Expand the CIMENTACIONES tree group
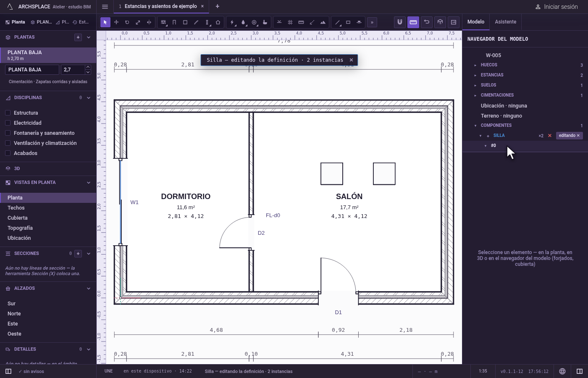The width and height of the screenshot is (588, 378). pyautogui.click(x=475, y=95)
